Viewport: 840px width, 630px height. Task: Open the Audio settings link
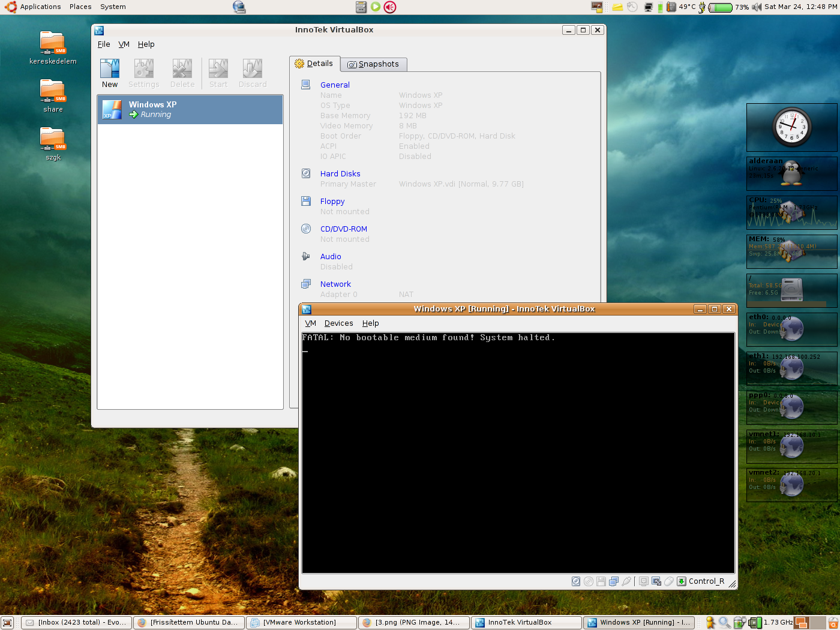coord(331,257)
